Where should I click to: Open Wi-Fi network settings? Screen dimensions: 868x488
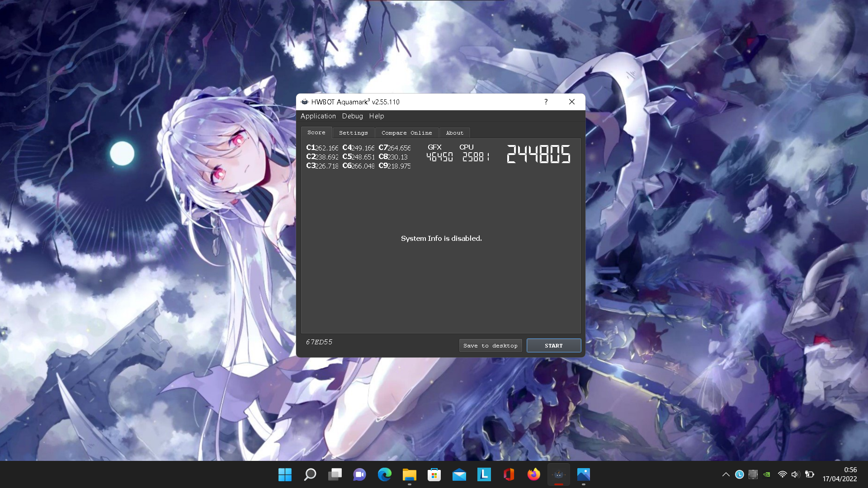(782, 474)
